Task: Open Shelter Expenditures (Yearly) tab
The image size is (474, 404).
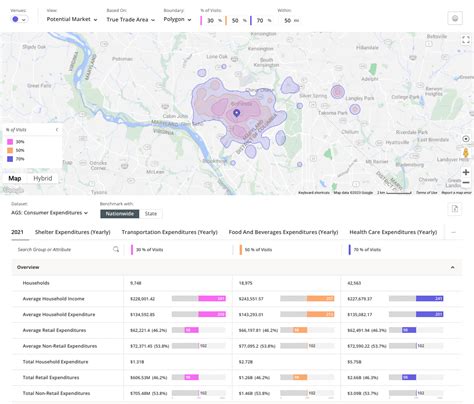Action: tap(73, 232)
